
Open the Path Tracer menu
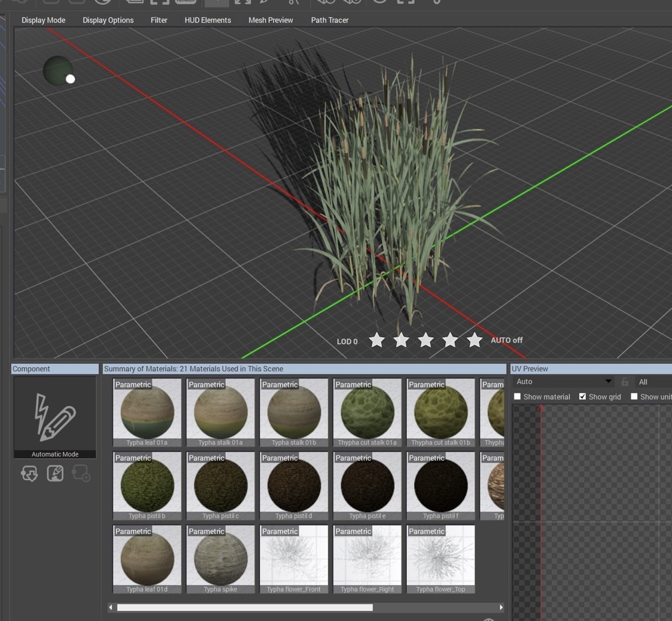pos(329,20)
